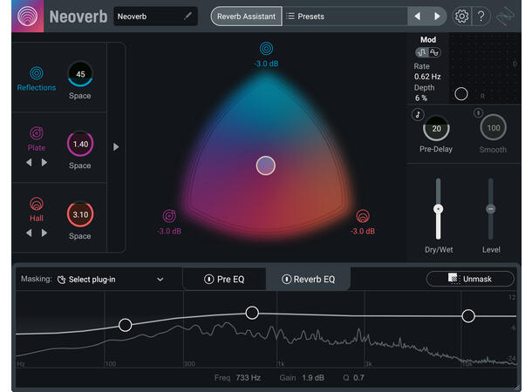This screenshot has width=532, height=392.
Task: Click the Reflections -3.0 dB level text
Action: point(266,64)
